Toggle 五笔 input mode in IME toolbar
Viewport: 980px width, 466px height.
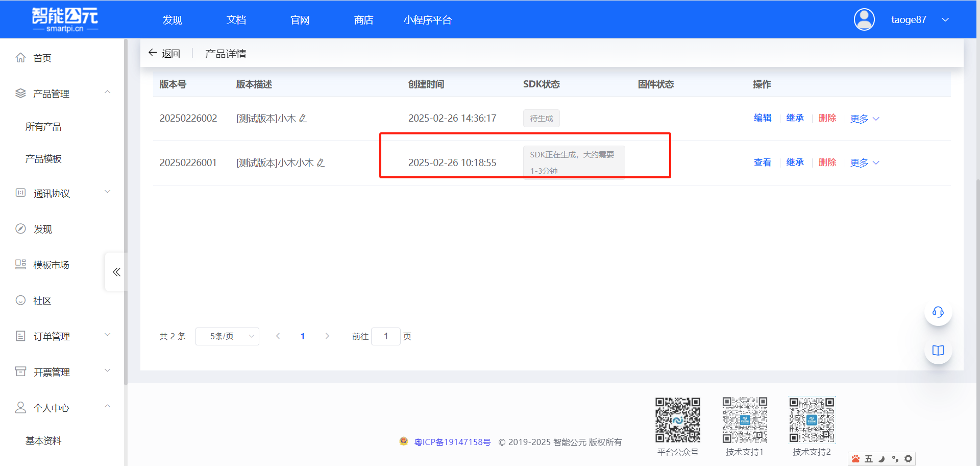[868, 459]
